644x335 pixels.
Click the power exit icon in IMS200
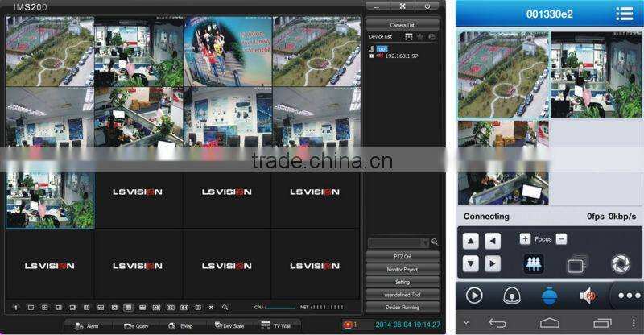(427, 6)
